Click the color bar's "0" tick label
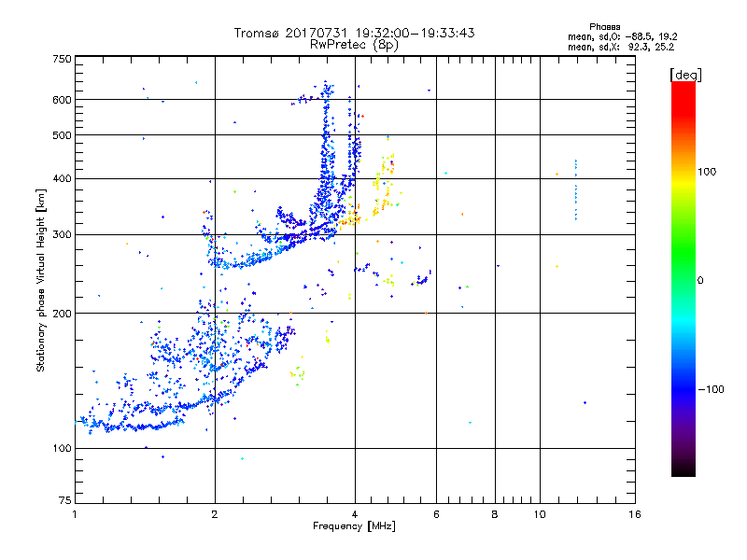747x560 pixels. (700, 280)
